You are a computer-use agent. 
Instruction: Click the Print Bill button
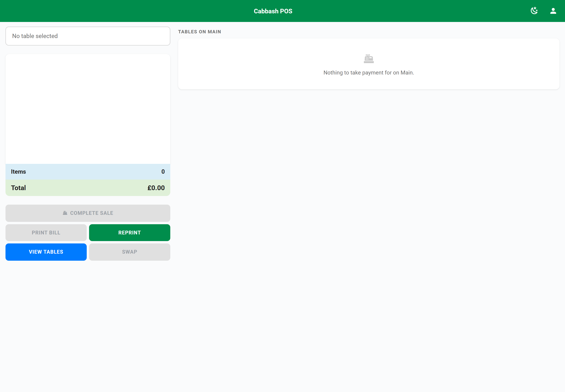tap(46, 233)
